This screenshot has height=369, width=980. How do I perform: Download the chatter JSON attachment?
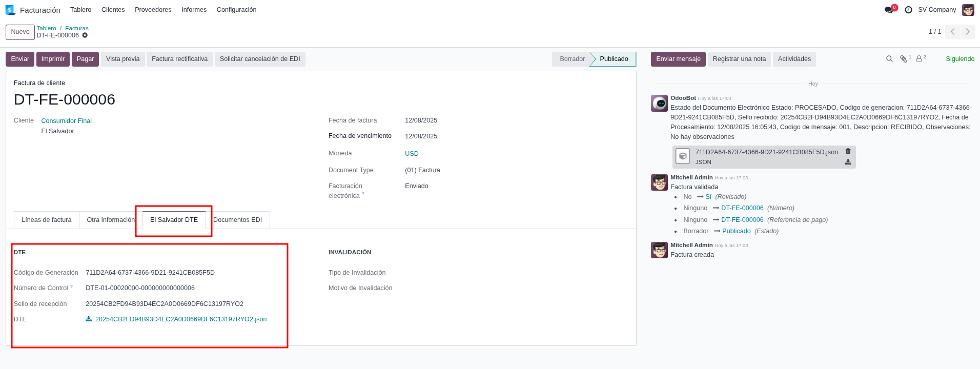click(x=848, y=162)
